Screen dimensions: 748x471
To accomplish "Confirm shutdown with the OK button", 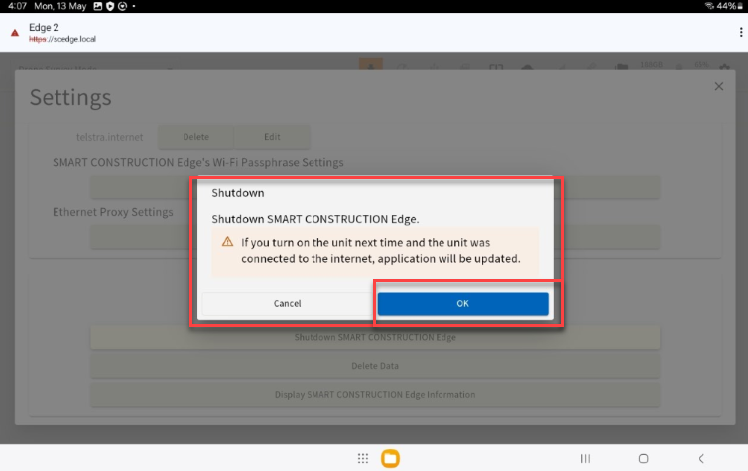I will pos(463,304).
